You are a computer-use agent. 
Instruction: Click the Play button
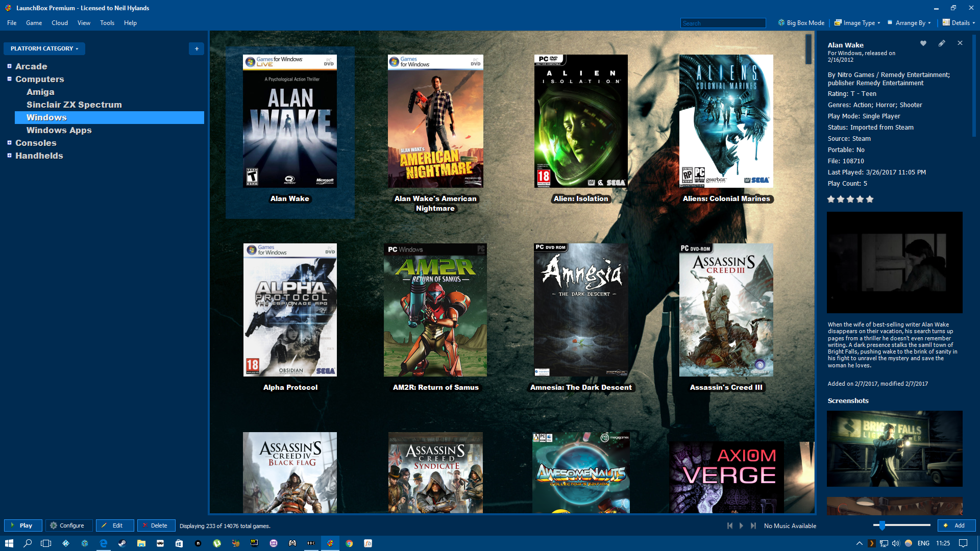pyautogui.click(x=23, y=525)
